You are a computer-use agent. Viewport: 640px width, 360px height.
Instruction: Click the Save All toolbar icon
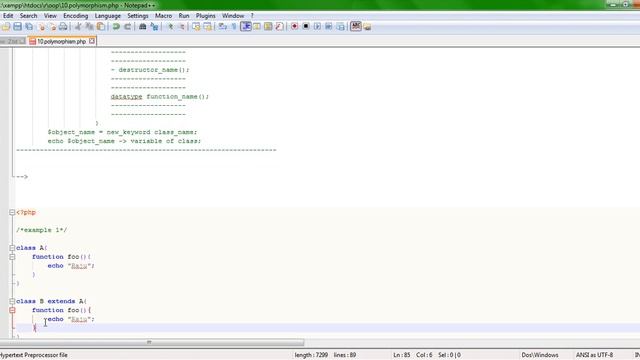click(29, 27)
